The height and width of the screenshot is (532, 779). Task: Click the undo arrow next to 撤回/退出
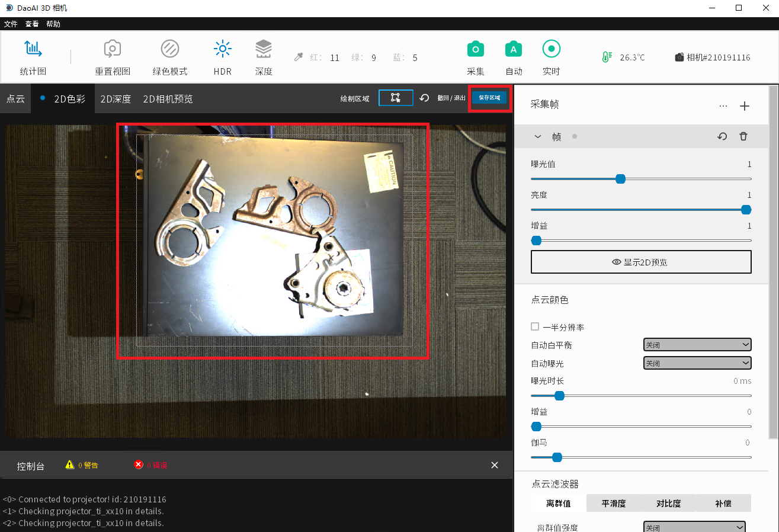pos(424,98)
